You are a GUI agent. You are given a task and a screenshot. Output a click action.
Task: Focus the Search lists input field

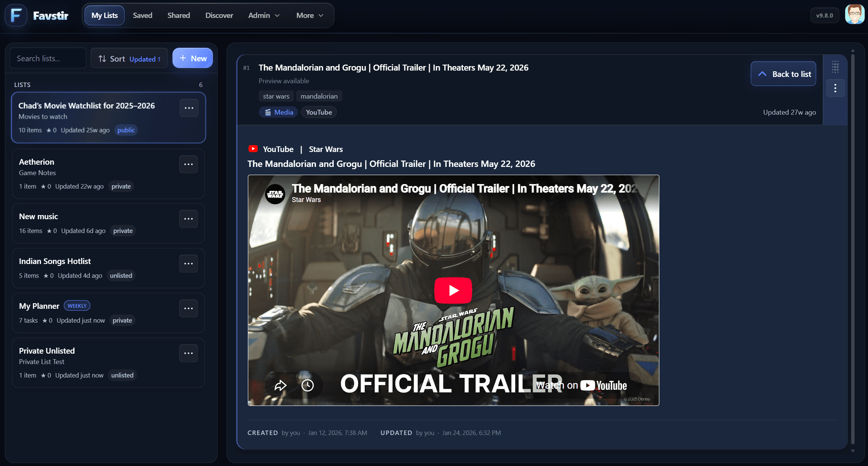click(x=48, y=58)
